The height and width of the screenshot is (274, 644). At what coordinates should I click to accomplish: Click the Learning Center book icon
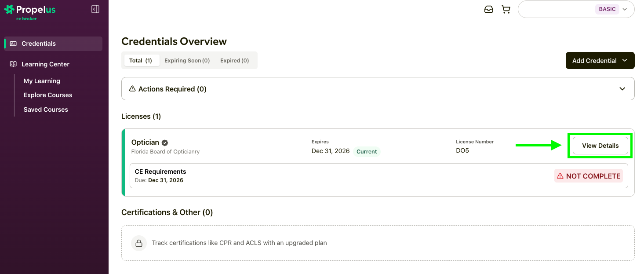(x=13, y=64)
